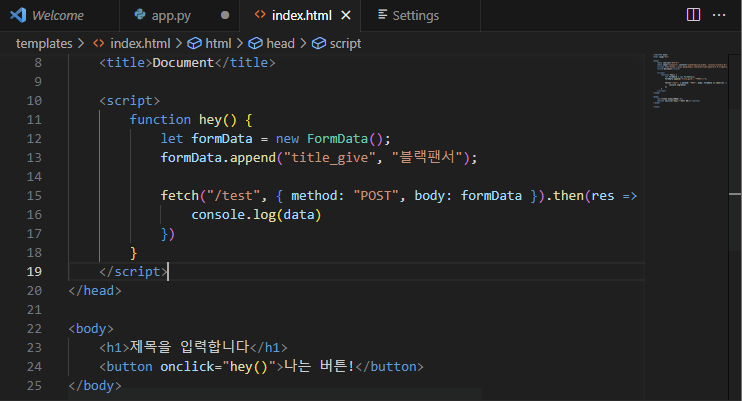Click the opening <script> tag on line 10
Viewport: 742px width, 401px height.
pyautogui.click(x=130, y=101)
